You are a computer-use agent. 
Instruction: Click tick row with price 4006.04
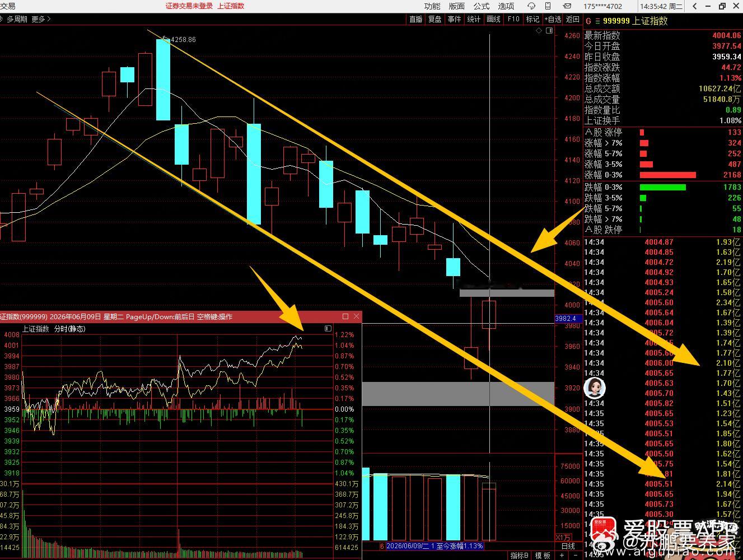click(x=663, y=323)
